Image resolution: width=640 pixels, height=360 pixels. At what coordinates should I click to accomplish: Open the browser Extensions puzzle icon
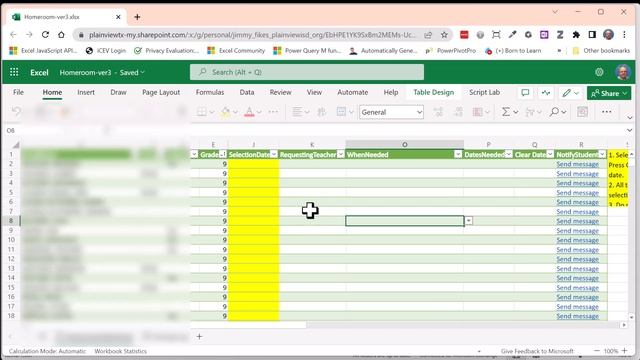tap(576, 35)
